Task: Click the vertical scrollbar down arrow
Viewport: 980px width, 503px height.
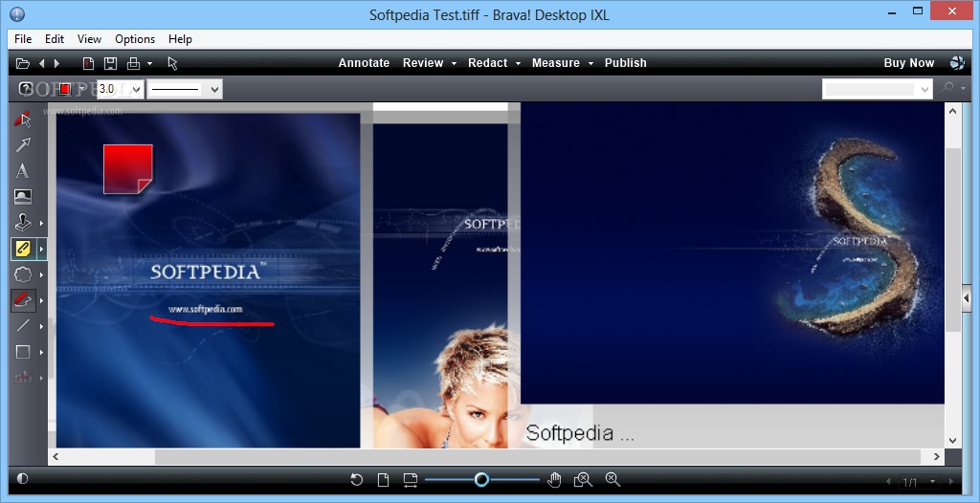Action: [x=952, y=441]
